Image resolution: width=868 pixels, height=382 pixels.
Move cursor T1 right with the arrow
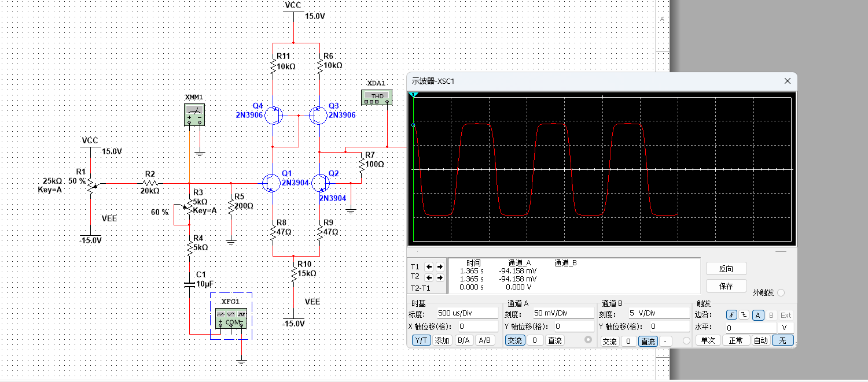coord(440,266)
